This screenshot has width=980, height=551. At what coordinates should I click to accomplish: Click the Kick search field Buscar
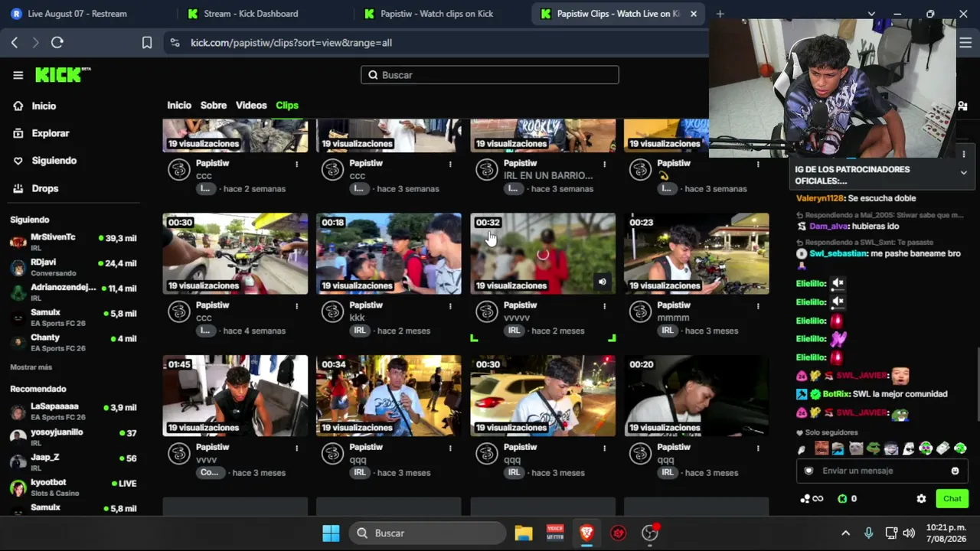tap(490, 75)
